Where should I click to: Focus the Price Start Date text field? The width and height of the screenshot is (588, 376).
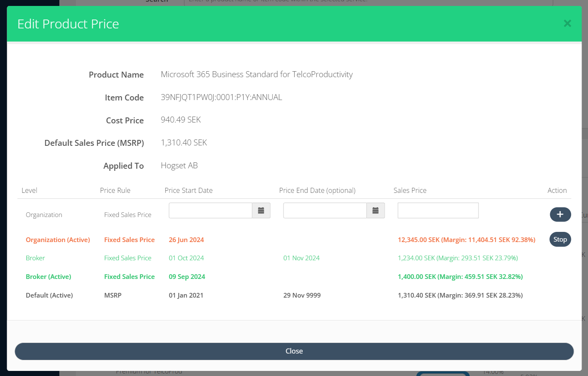(x=210, y=211)
